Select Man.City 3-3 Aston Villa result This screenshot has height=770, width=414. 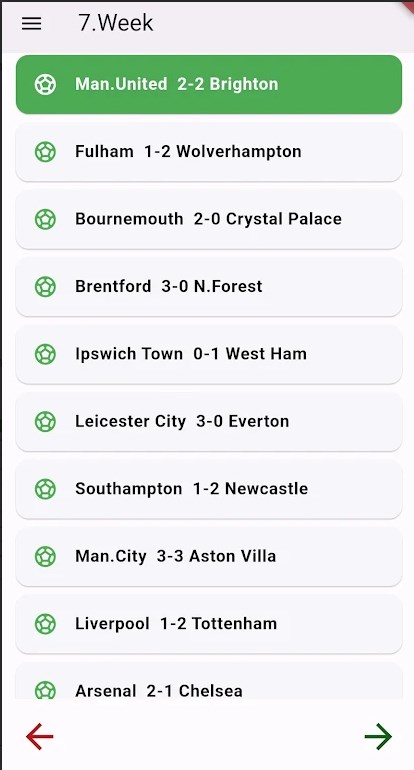coord(209,556)
